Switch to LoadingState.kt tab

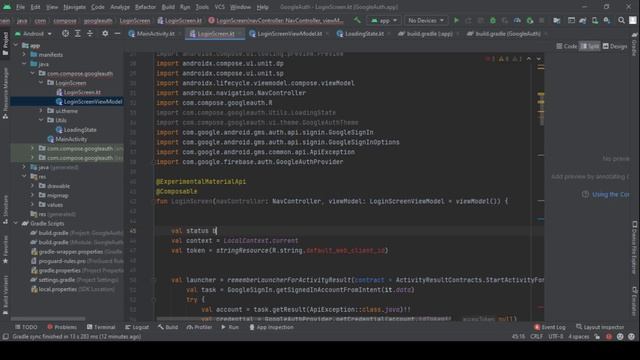(x=361, y=33)
